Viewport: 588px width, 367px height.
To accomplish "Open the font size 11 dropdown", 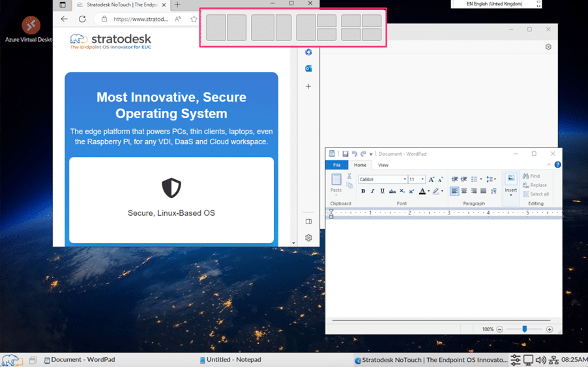I will (422, 179).
